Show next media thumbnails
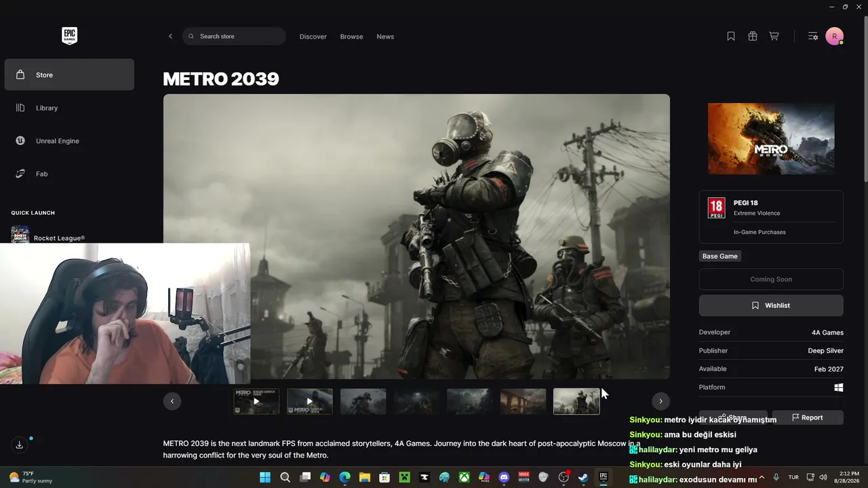Screen dimensions: 868x488 660,401
